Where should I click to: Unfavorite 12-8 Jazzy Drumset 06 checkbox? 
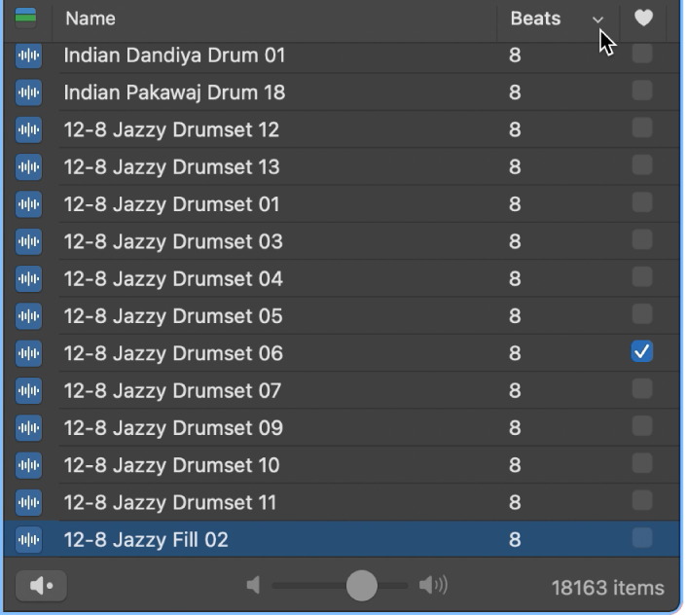pyautogui.click(x=641, y=352)
